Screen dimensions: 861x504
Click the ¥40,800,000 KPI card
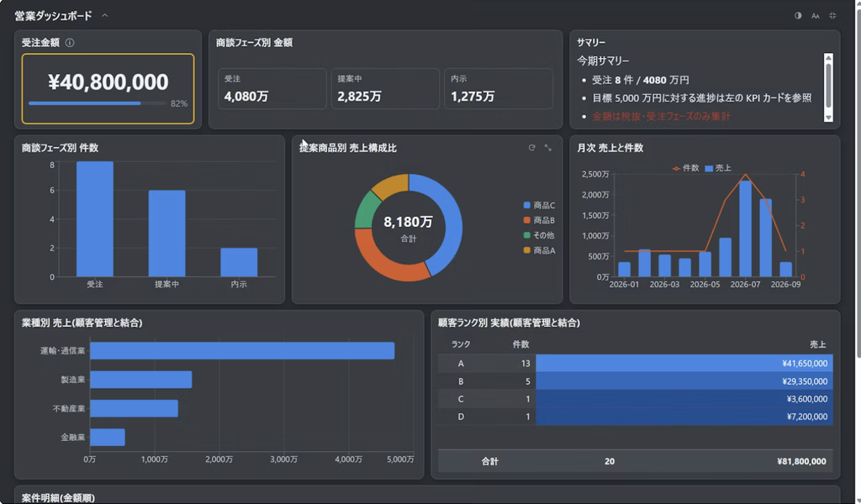pyautogui.click(x=108, y=88)
